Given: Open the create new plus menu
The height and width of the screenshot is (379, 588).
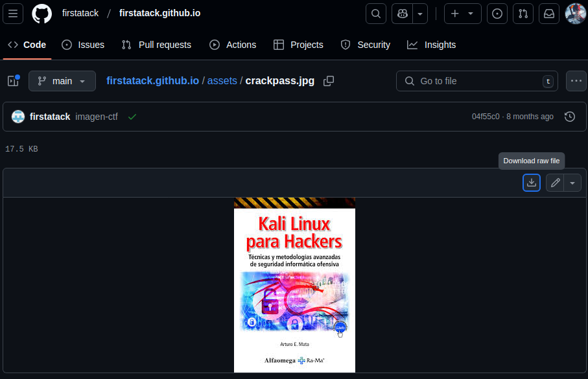Looking at the screenshot, I should (x=462, y=14).
